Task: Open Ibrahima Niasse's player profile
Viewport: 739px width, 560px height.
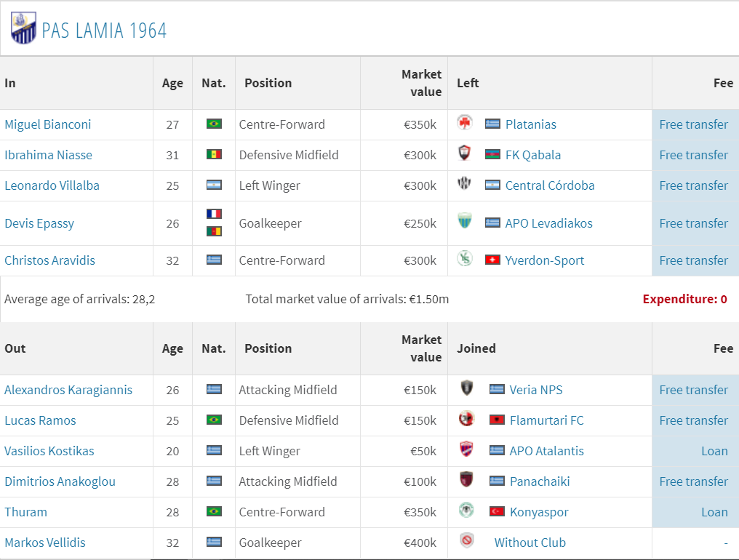Action: (x=49, y=155)
